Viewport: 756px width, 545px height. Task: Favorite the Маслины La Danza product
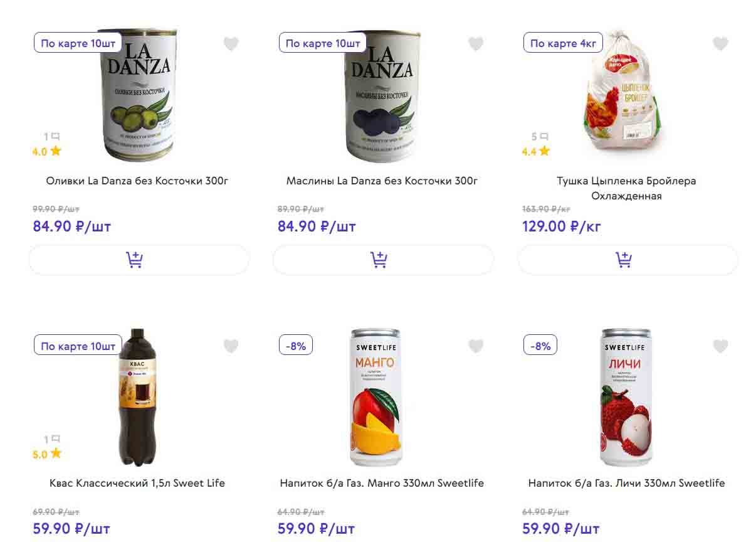click(x=476, y=44)
